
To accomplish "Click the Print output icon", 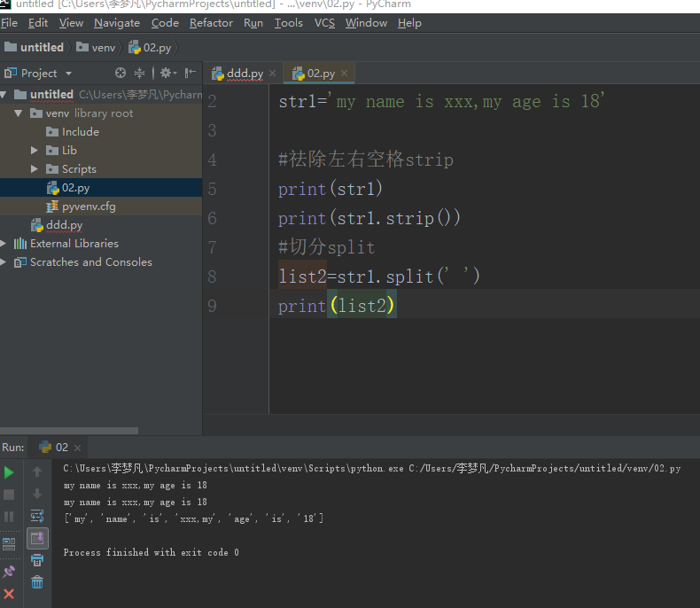I will pyautogui.click(x=37, y=559).
